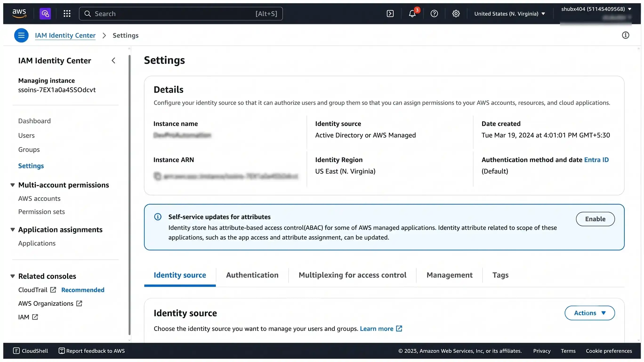This screenshot has height=362, width=644.
Task: Focus the top Search input field
Action: [x=181, y=13]
